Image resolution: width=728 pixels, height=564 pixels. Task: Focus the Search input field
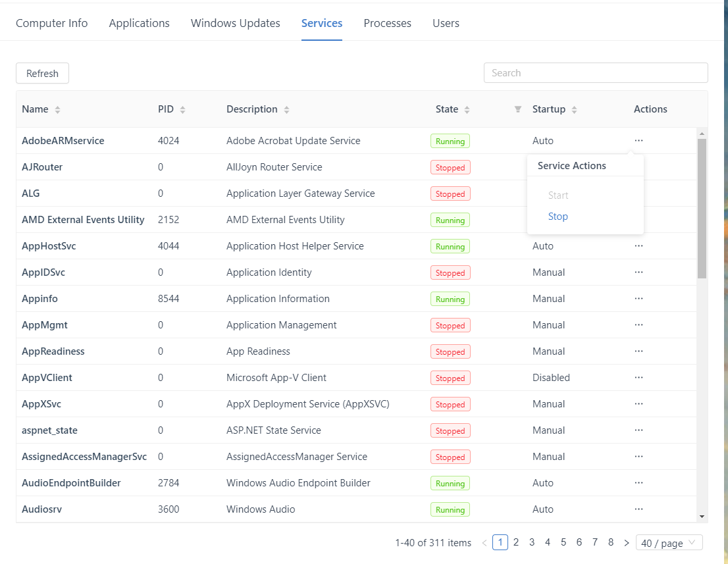click(595, 73)
